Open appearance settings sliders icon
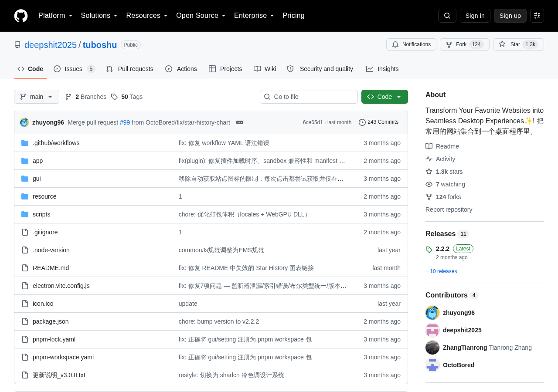The width and height of the screenshot is (558, 392). [x=537, y=16]
